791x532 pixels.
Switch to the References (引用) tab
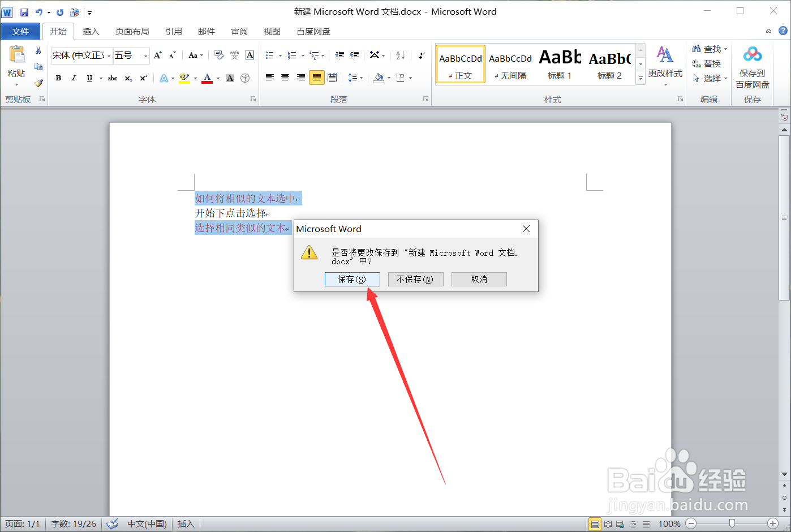click(x=174, y=31)
